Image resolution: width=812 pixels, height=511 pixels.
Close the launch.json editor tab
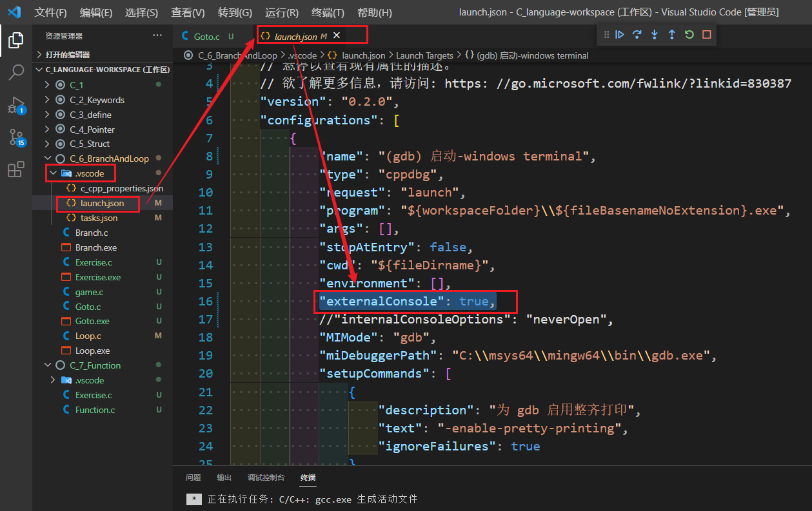click(336, 35)
